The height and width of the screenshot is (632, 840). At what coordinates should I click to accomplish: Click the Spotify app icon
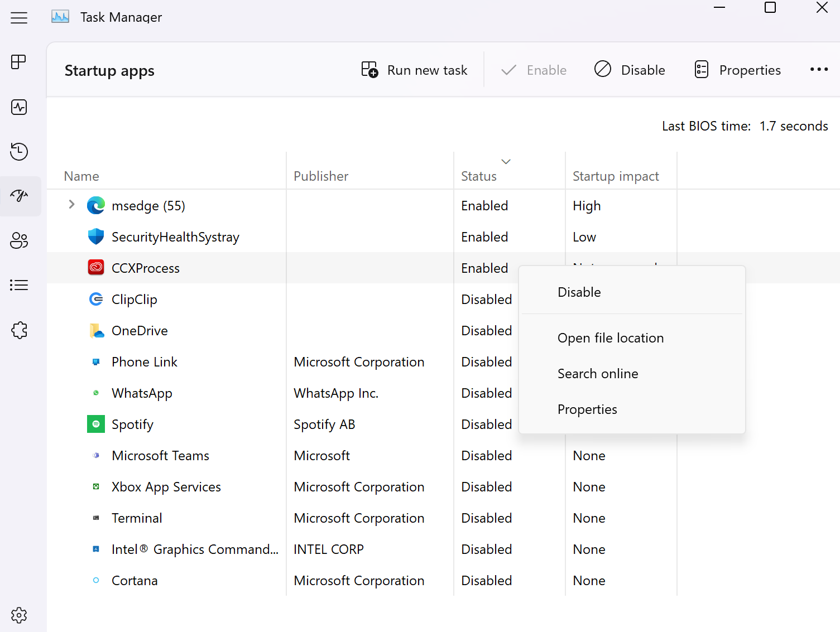(x=96, y=424)
